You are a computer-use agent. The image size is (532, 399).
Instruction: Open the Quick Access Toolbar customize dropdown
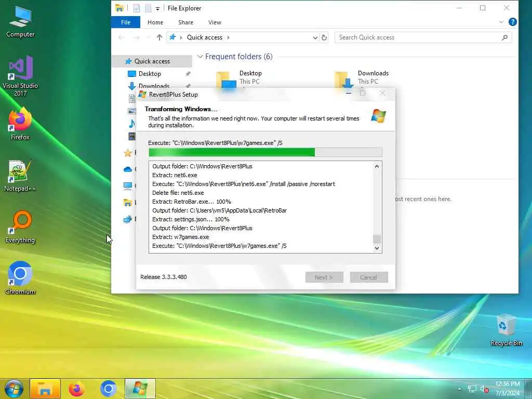tap(157, 8)
